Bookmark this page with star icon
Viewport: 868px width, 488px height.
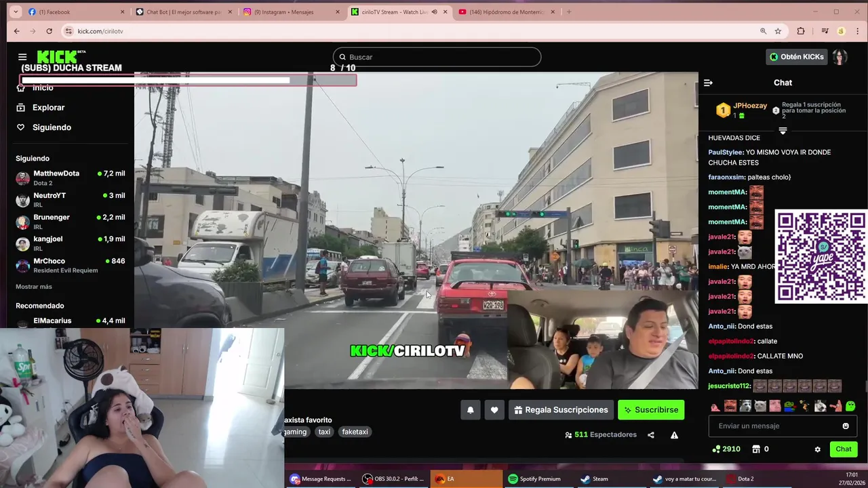coord(778,31)
